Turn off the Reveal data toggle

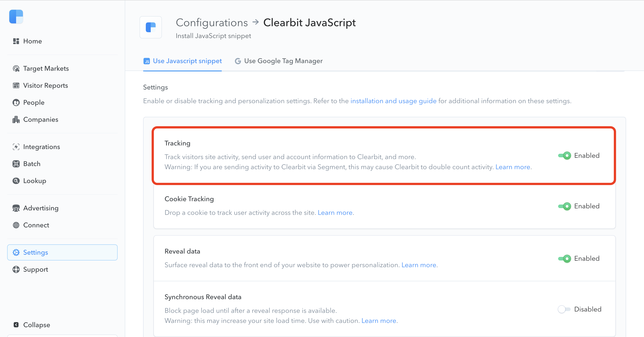click(x=564, y=258)
